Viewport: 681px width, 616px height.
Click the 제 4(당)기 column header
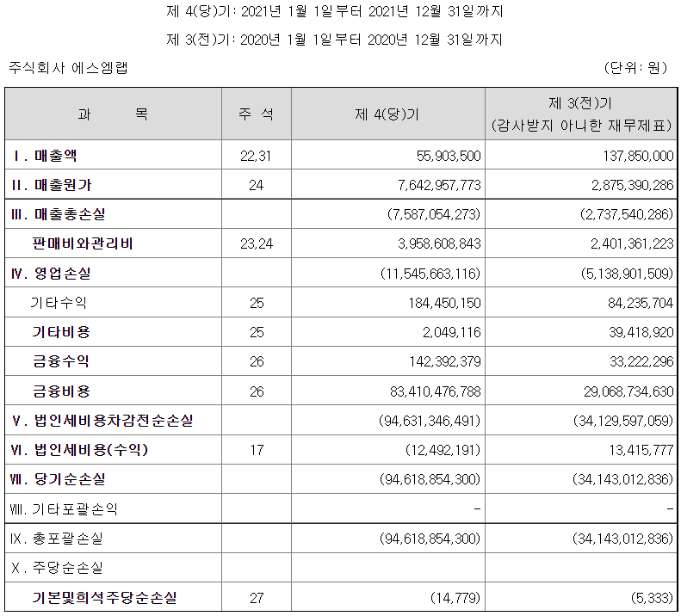pos(387,114)
